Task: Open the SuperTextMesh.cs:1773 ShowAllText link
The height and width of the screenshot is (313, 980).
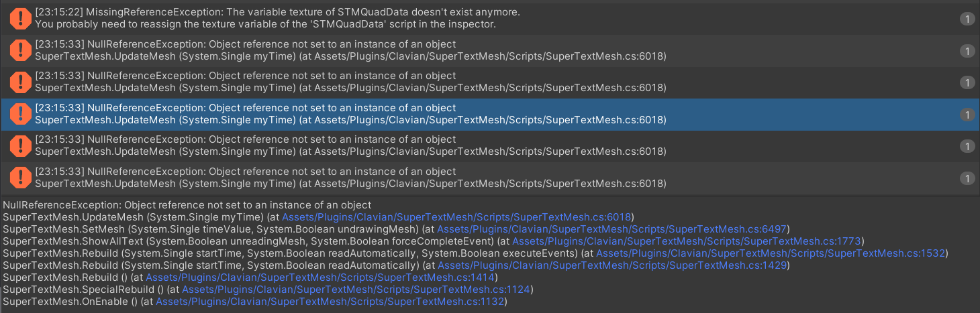Action: click(x=686, y=241)
